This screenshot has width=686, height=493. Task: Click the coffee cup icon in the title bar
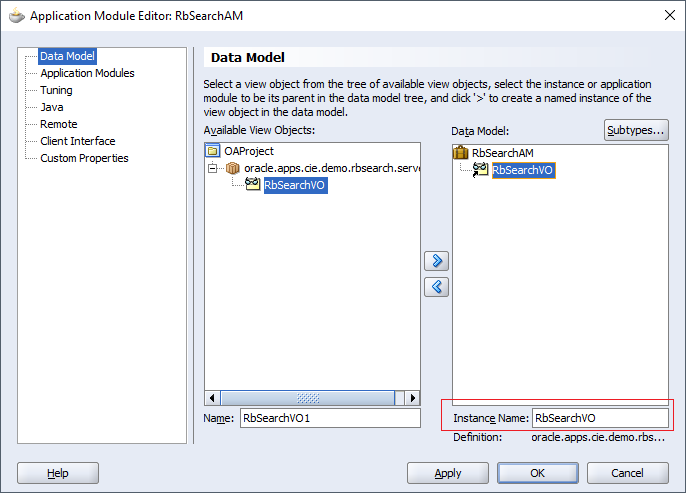click(x=17, y=16)
